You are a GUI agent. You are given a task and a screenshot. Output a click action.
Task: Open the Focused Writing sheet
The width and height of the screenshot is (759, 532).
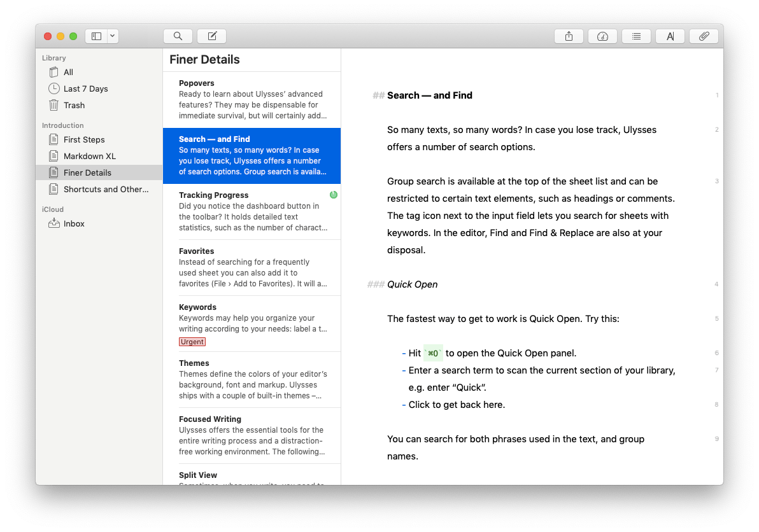(252, 436)
